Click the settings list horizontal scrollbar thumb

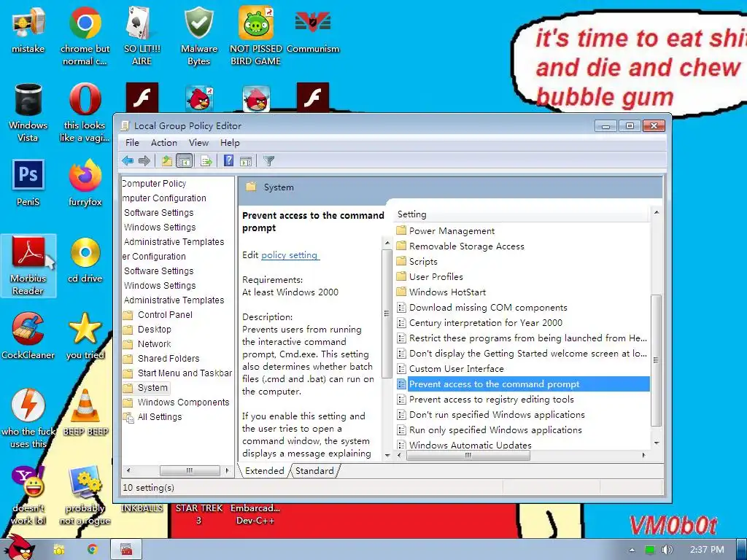[x=468, y=455]
